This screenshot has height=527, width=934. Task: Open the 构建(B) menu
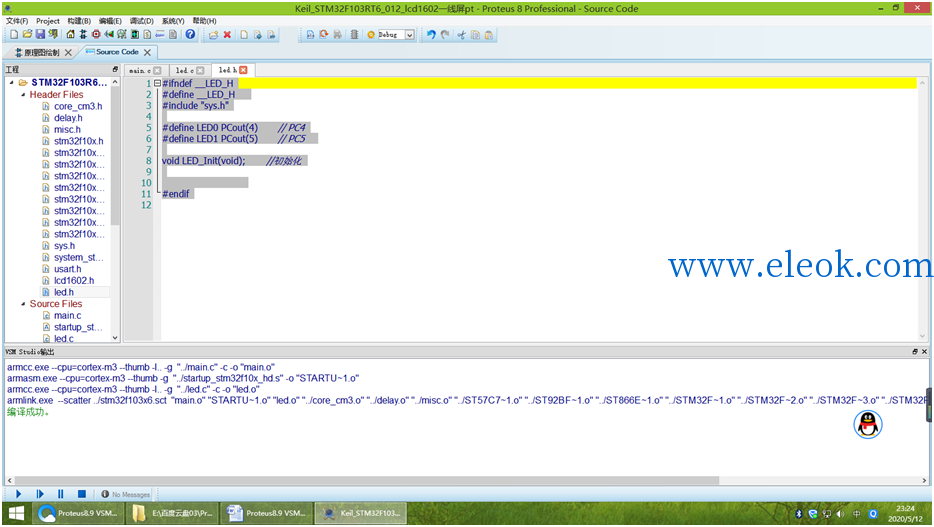79,21
